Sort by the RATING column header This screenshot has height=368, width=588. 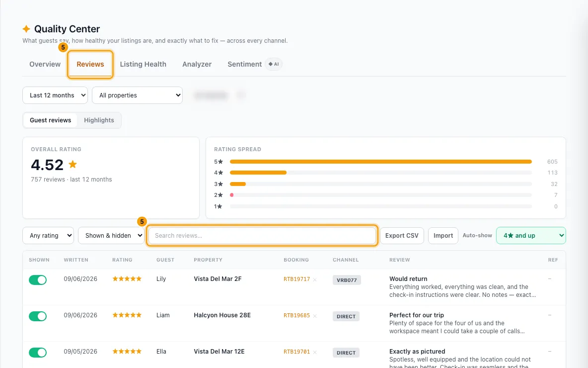[x=122, y=260]
